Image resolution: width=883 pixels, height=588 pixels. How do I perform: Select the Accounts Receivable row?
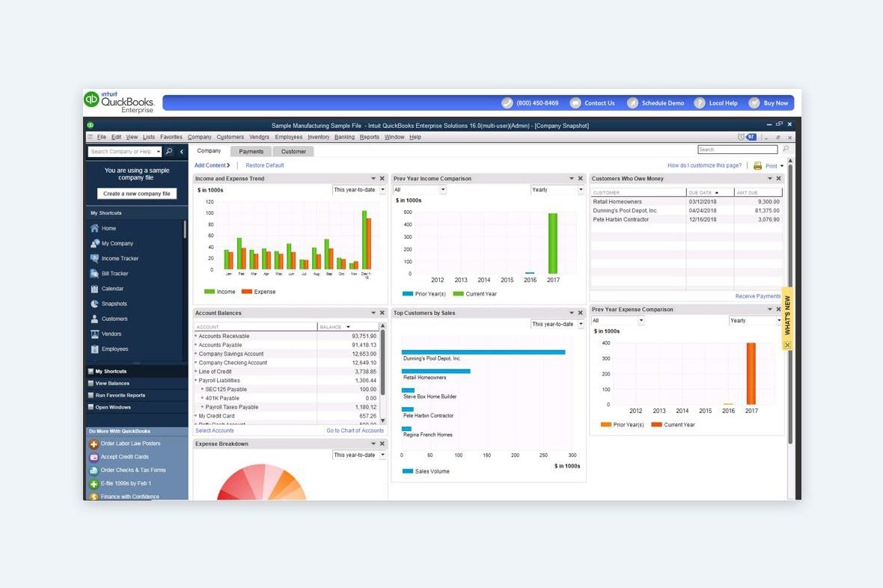287,336
